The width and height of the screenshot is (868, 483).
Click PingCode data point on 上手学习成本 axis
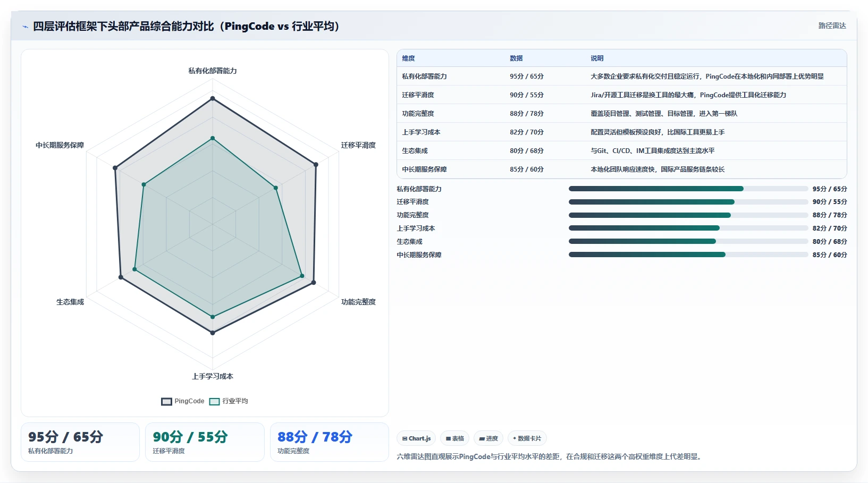(x=213, y=333)
